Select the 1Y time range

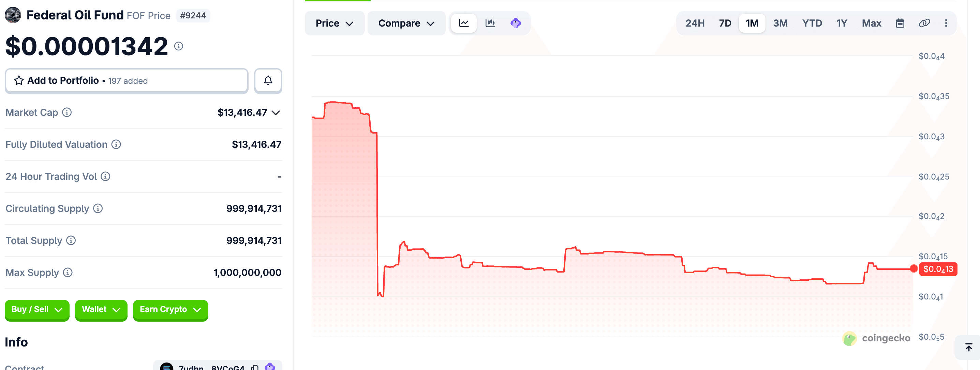(842, 23)
